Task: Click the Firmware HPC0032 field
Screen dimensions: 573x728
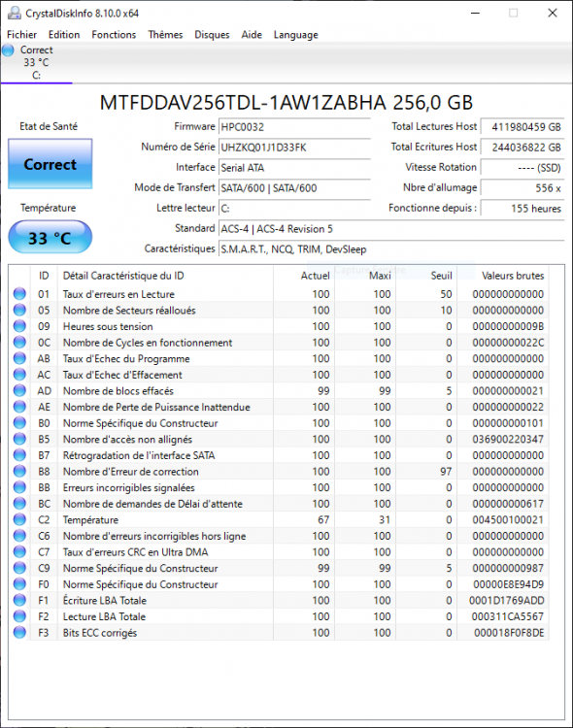Action: pyautogui.click(x=294, y=127)
